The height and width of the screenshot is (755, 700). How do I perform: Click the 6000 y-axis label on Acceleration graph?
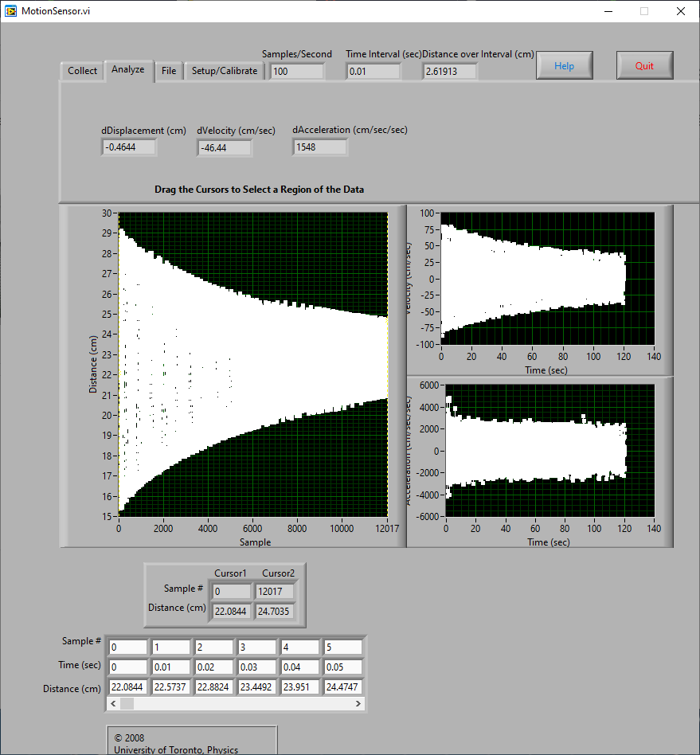429,385
